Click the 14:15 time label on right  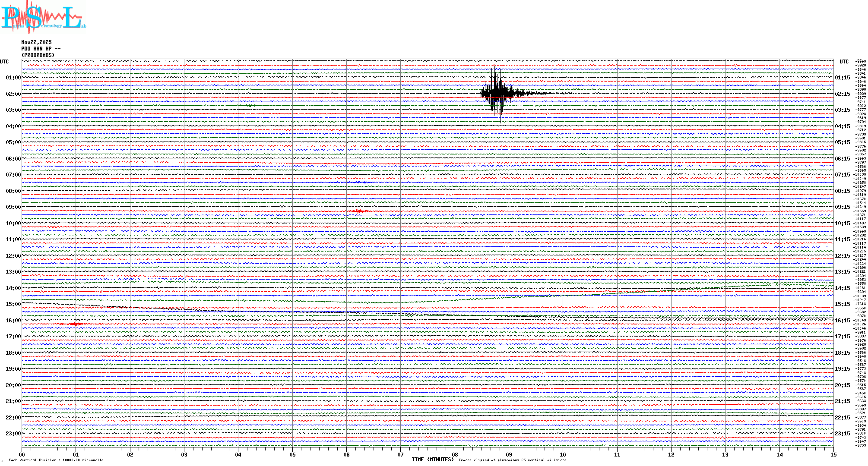pyautogui.click(x=842, y=288)
